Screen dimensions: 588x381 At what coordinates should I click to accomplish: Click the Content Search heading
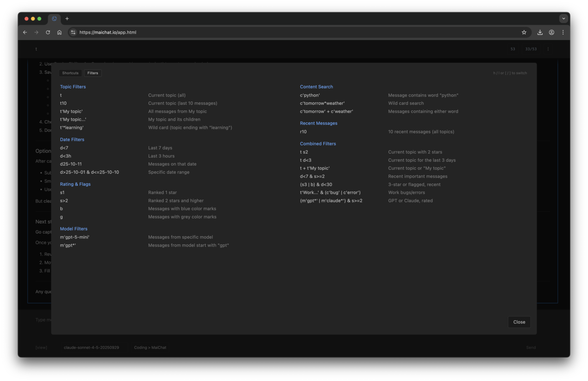point(316,87)
